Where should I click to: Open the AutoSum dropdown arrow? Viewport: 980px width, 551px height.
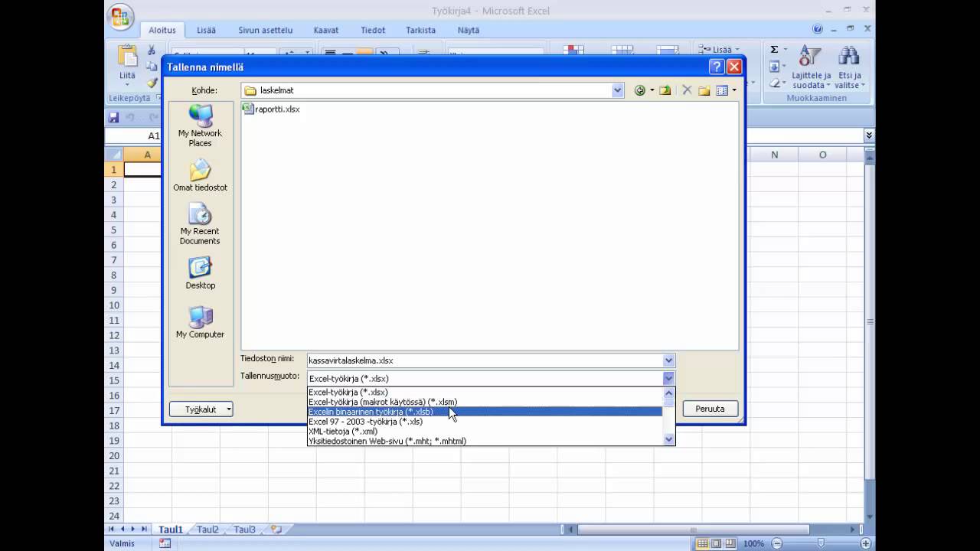point(785,50)
